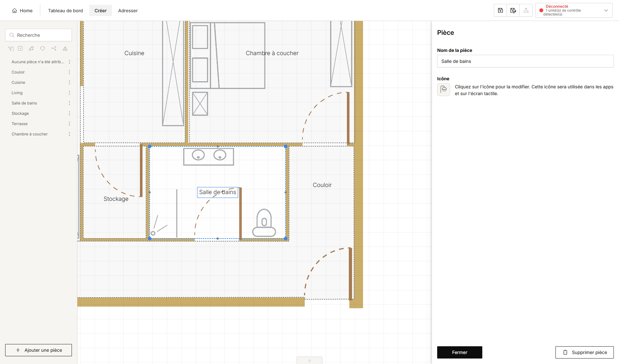Open the Adresser tab
Screen dimensions: 619x364
[128, 11]
